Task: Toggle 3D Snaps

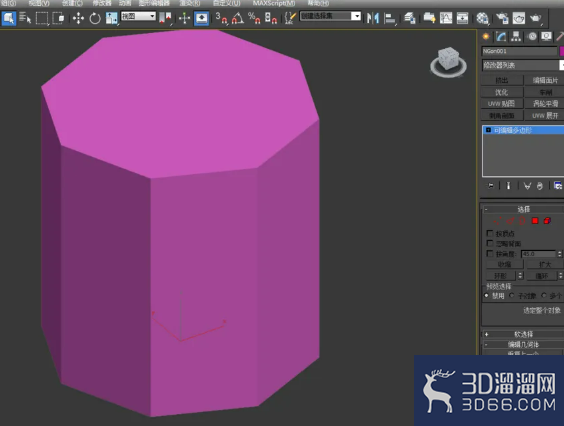Action: point(221,18)
